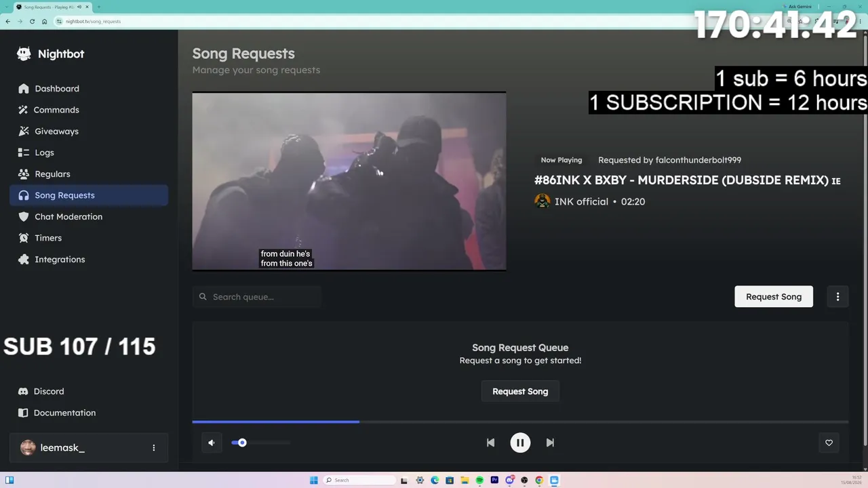Open the Integrations page
This screenshot has height=488, width=868.
[89, 260]
